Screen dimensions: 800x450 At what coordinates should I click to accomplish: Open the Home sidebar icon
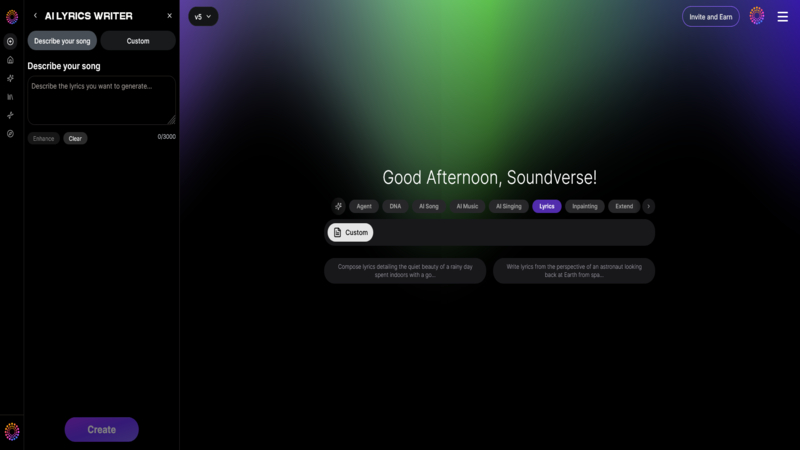10,60
